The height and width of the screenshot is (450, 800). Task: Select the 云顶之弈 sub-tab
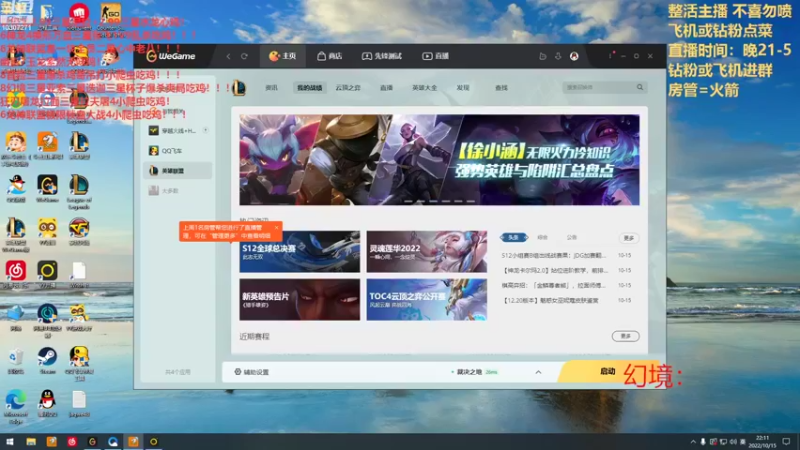pos(348,88)
